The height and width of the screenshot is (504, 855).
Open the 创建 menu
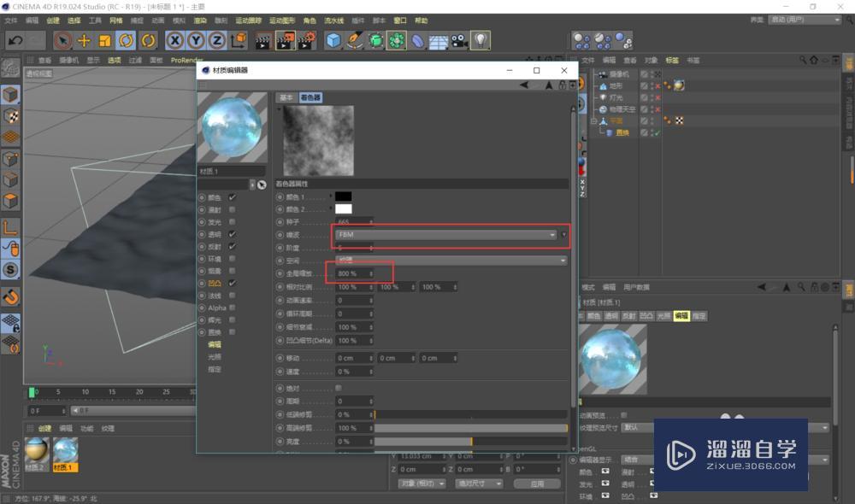pyautogui.click(x=53, y=21)
